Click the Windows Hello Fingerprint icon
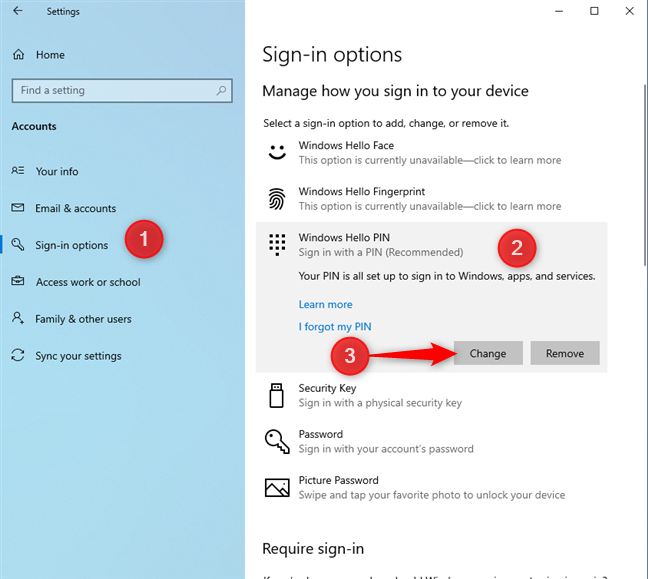 coord(277,198)
